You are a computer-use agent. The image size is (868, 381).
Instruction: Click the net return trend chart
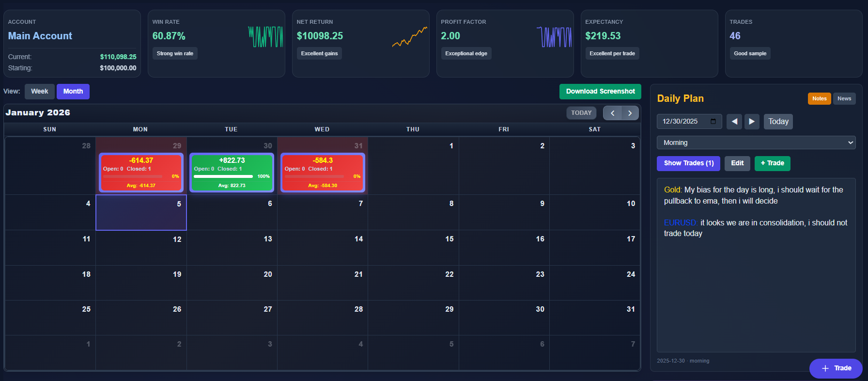point(410,37)
